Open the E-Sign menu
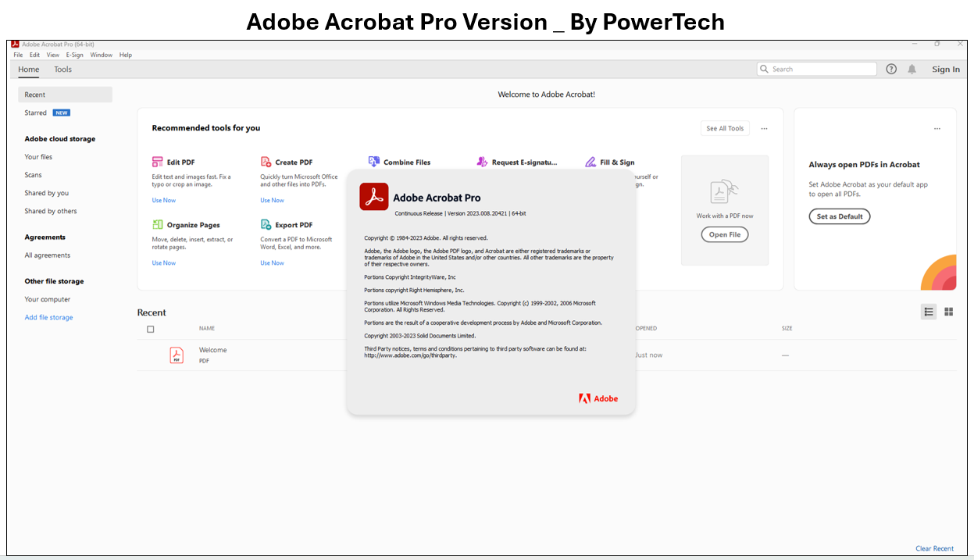 [x=74, y=55]
